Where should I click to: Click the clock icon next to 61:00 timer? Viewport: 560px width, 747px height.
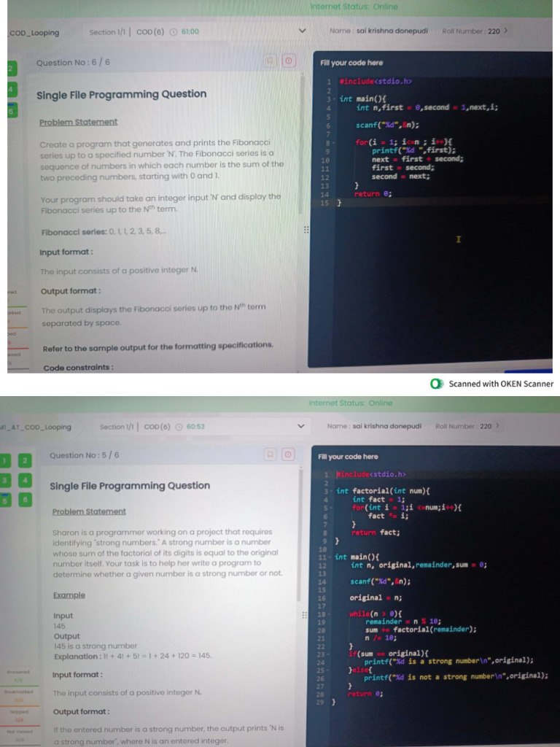point(174,32)
